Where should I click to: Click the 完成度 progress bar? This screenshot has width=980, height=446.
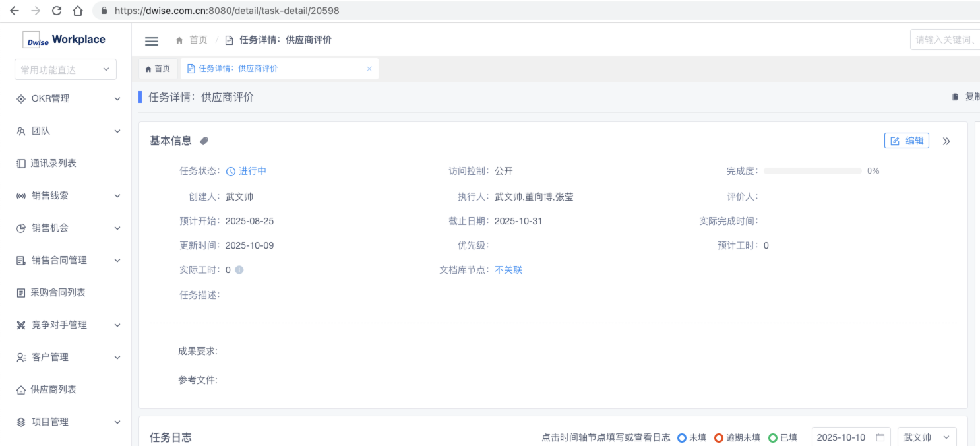(x=812, y=171)
